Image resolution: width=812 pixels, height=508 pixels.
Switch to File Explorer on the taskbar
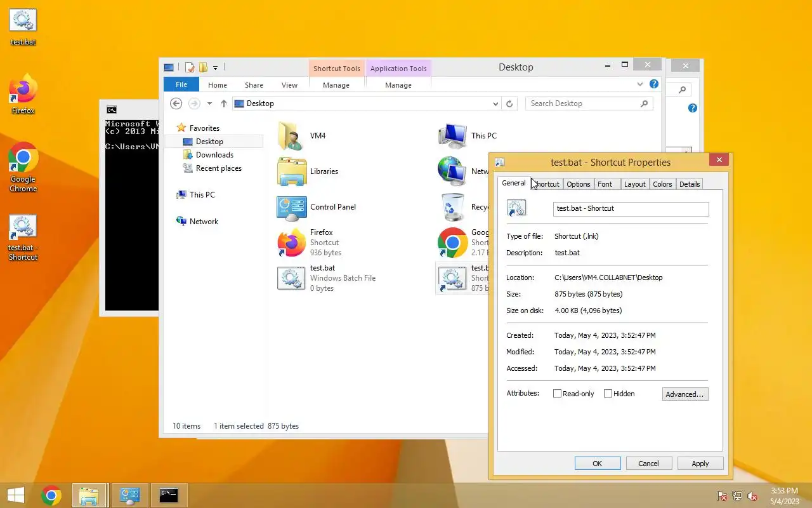pos(89,495)
